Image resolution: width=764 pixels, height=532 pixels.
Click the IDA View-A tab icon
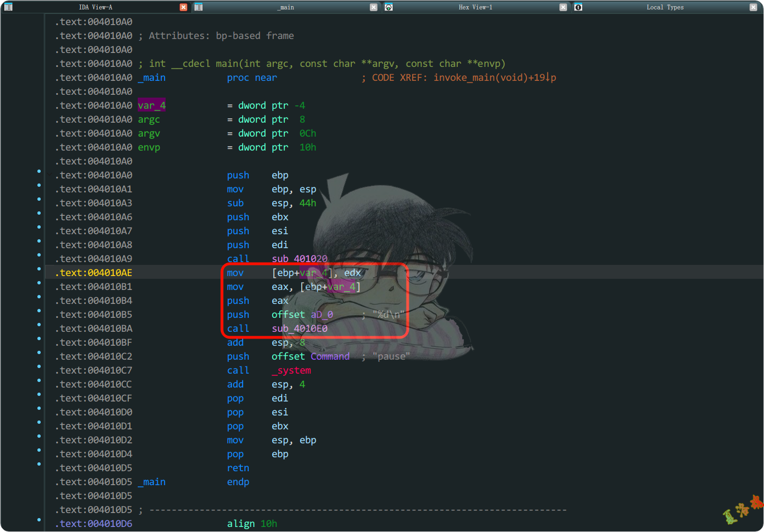[8, 7]
